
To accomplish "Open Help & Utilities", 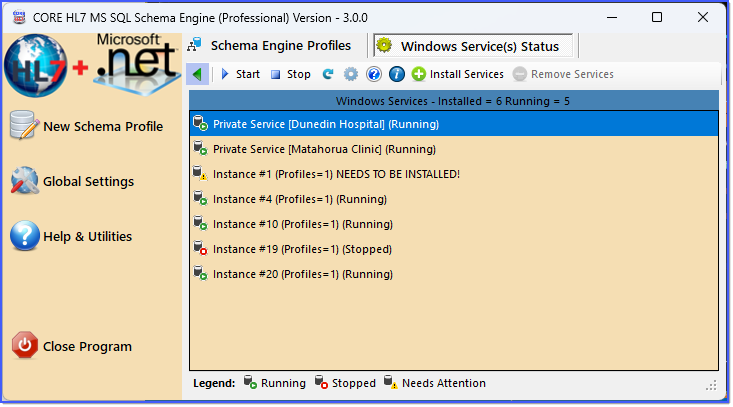I will point(71,236).
